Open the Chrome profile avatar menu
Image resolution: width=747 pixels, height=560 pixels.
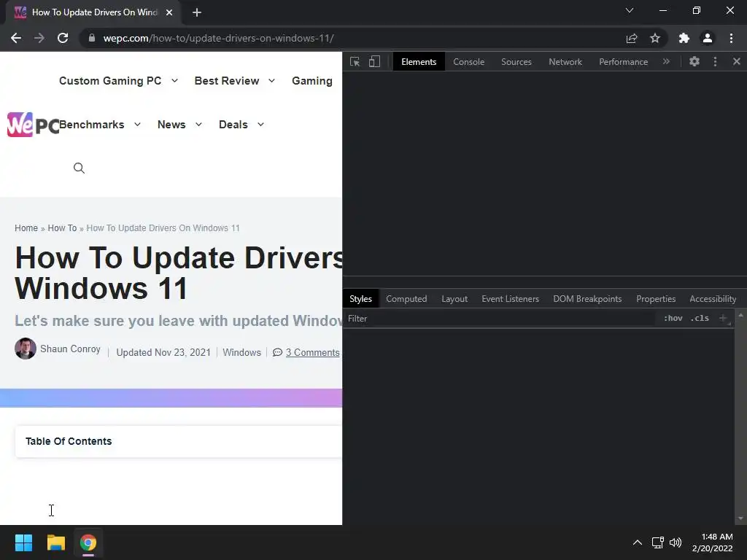708,38
